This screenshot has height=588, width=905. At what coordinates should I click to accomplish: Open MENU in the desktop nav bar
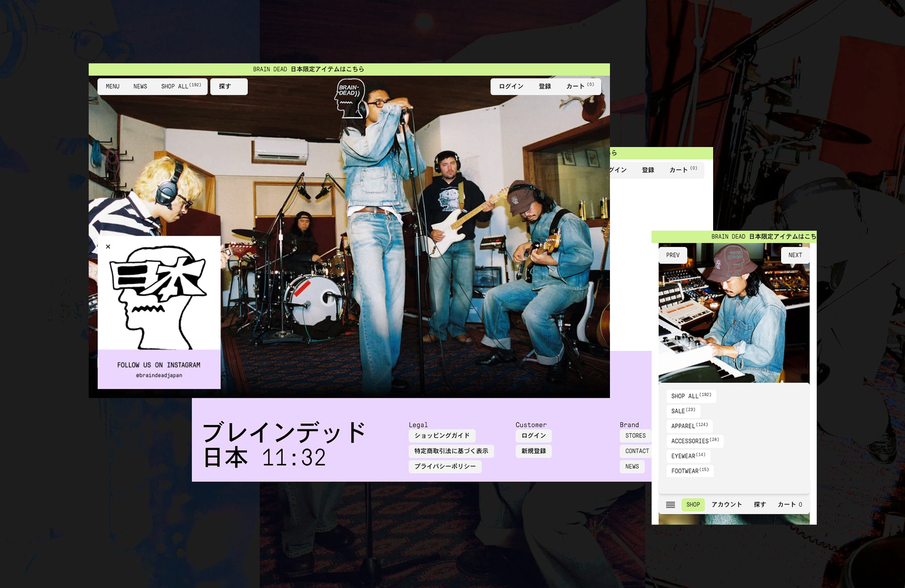click(113, 87)
